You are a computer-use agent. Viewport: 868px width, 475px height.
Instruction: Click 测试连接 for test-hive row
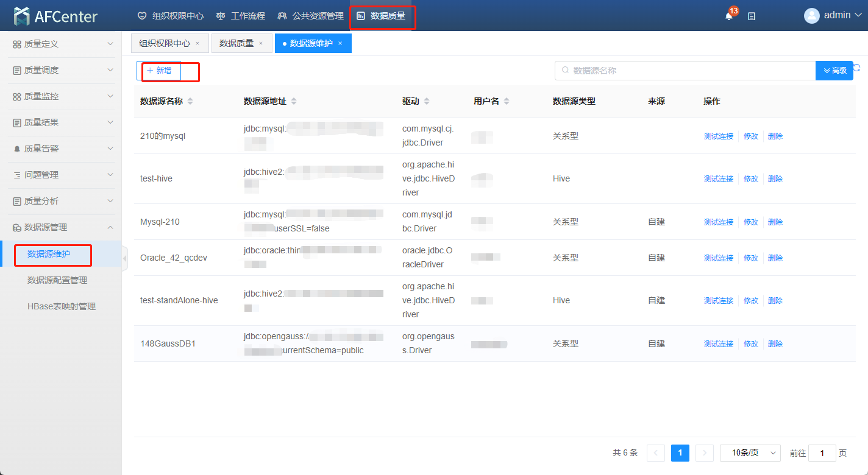click(x=719, y=179)
